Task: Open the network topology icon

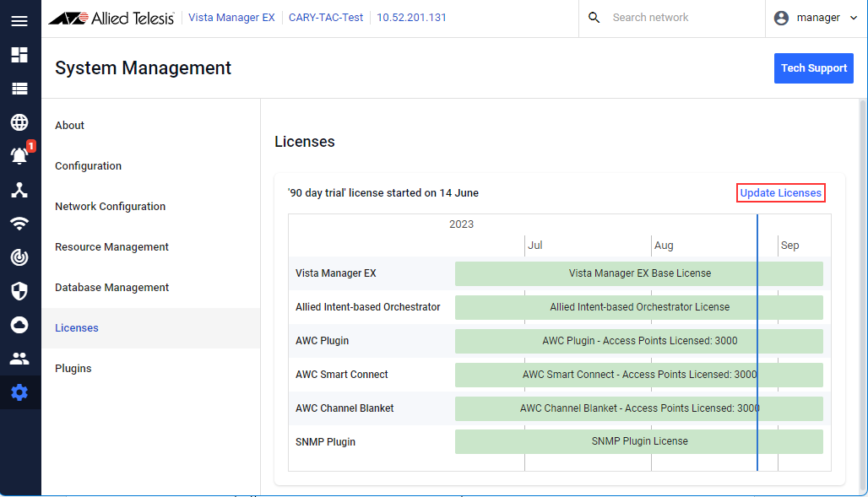Action: [19, 190]
